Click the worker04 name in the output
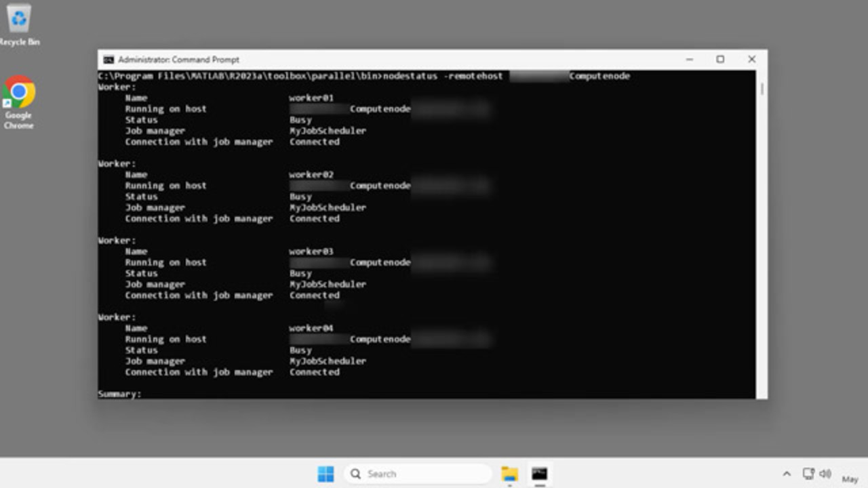 311,328
